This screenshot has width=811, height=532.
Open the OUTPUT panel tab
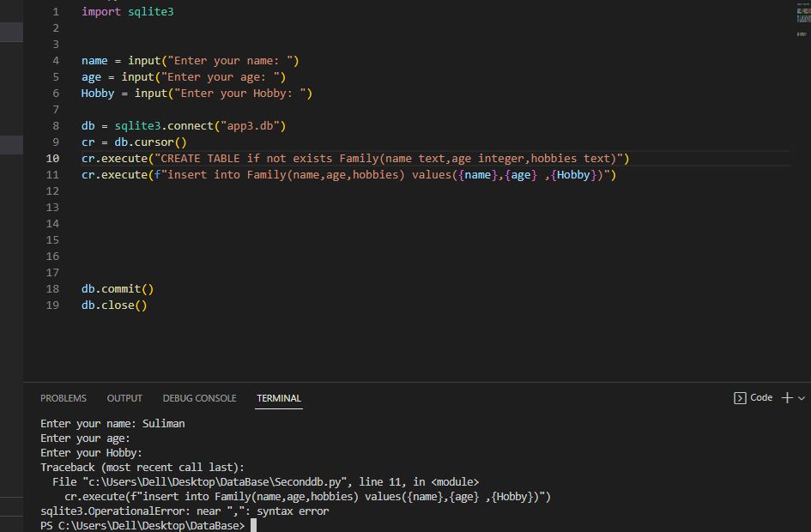tap(124, 398)
